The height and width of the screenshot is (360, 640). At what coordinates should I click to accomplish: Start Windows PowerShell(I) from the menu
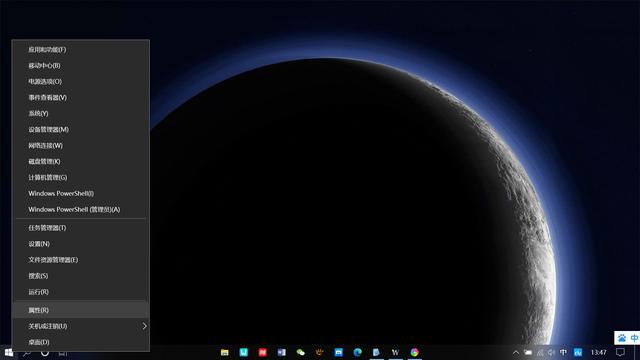80,193
